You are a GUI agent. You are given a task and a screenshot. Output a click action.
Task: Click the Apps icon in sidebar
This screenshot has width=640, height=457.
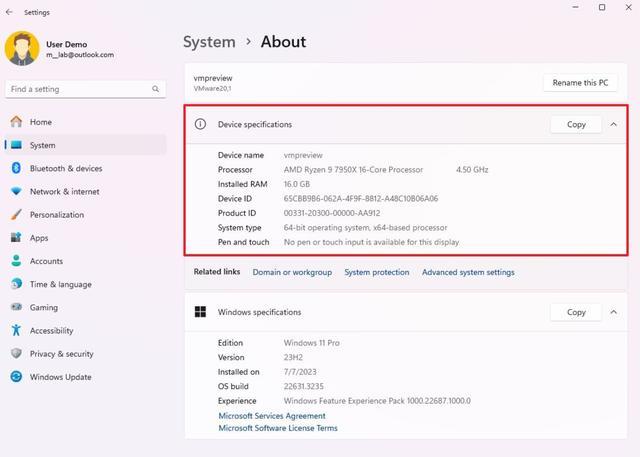coord(16,237)
